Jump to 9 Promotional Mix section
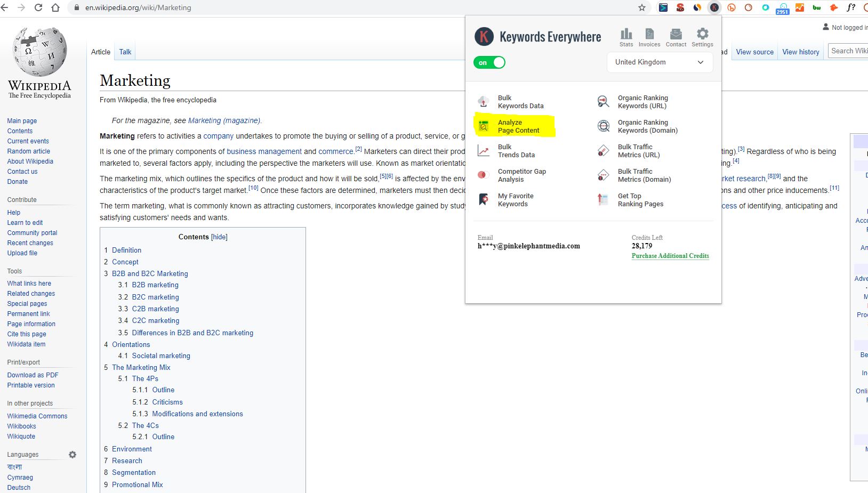Screen dimensions: 868x493 [x=137, y=484]
